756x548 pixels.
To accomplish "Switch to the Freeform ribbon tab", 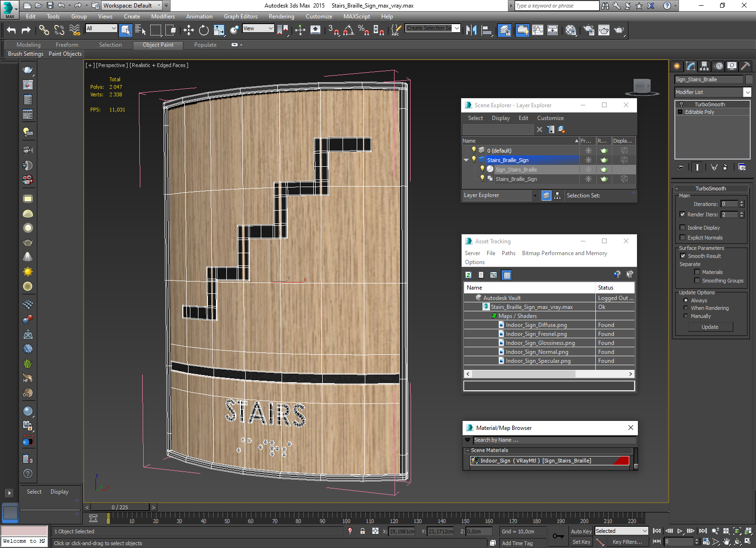I will click(67, 45).
